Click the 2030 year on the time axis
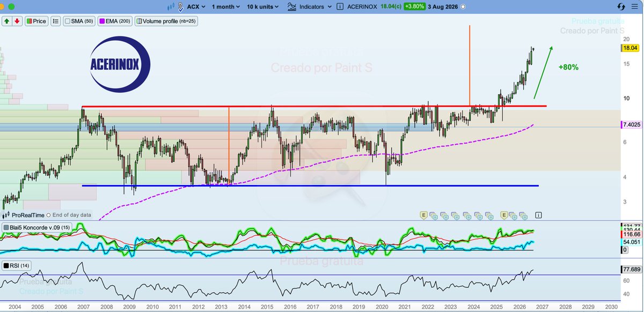The width and height of the screenshot is (644, 312). tap(611, 307)
